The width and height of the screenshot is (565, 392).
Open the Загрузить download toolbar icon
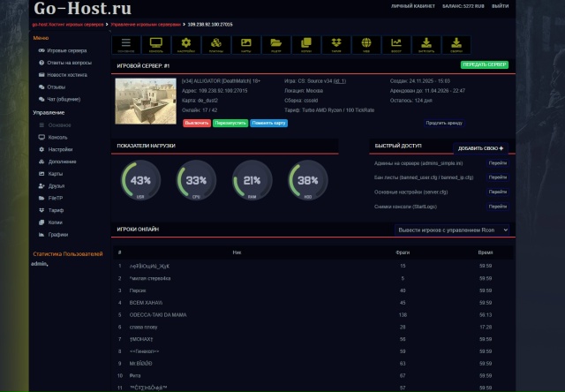426,45
